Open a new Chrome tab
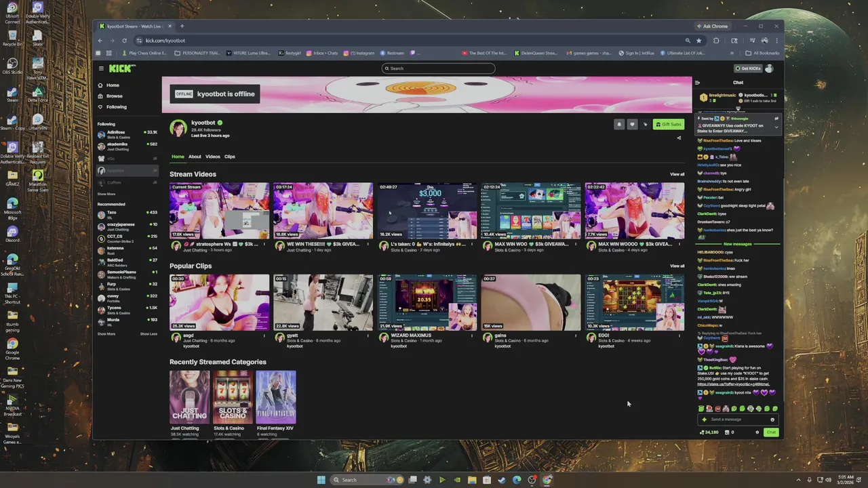Image resolution: width=868 pixels, height=488 pixels. click(182, 26)
